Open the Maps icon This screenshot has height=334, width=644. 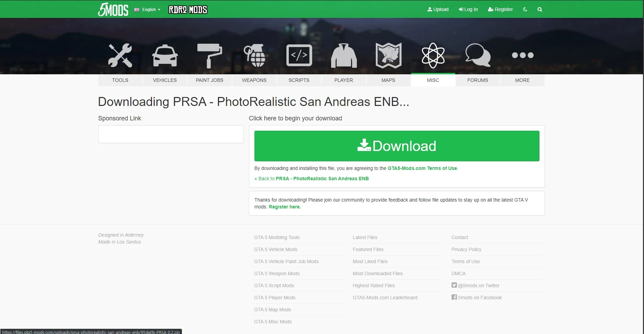389,55
